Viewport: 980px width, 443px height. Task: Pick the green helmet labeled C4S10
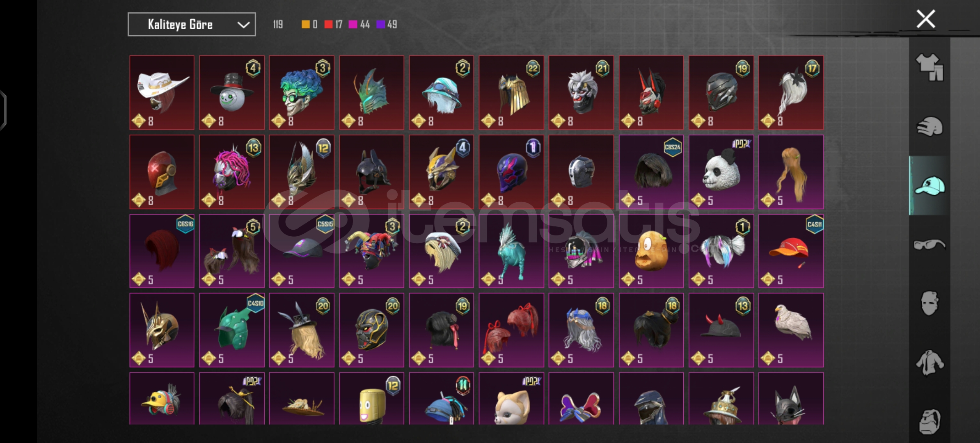click(232, 330)
